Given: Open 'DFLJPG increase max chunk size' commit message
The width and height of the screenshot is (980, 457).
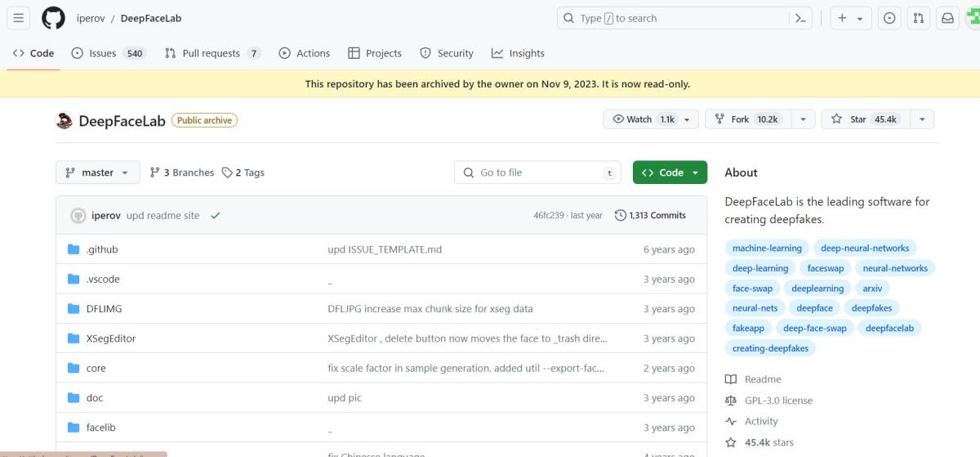Looking at the screenshot, I should [x=430, y=309].
